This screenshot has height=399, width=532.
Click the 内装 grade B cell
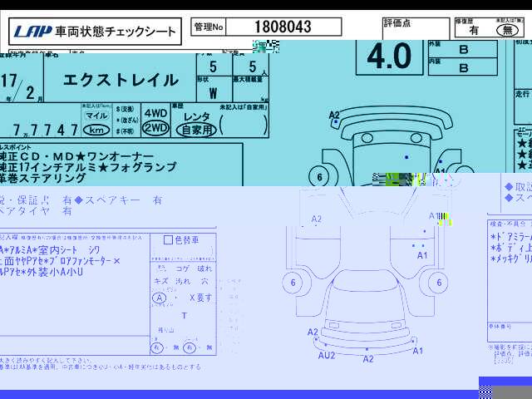click(463, 66)
